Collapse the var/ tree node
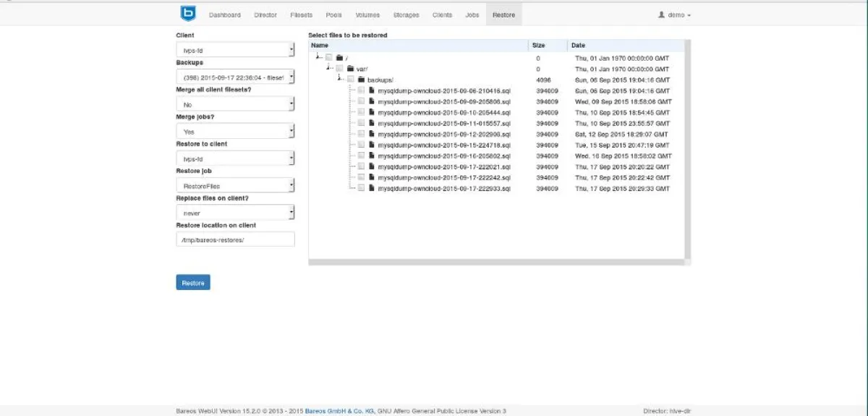Screen dimensions: 868x416 click(329, 67)
